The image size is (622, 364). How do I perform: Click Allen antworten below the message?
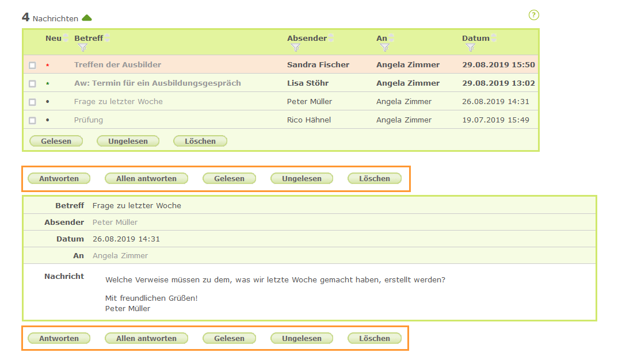pos(146,338)
